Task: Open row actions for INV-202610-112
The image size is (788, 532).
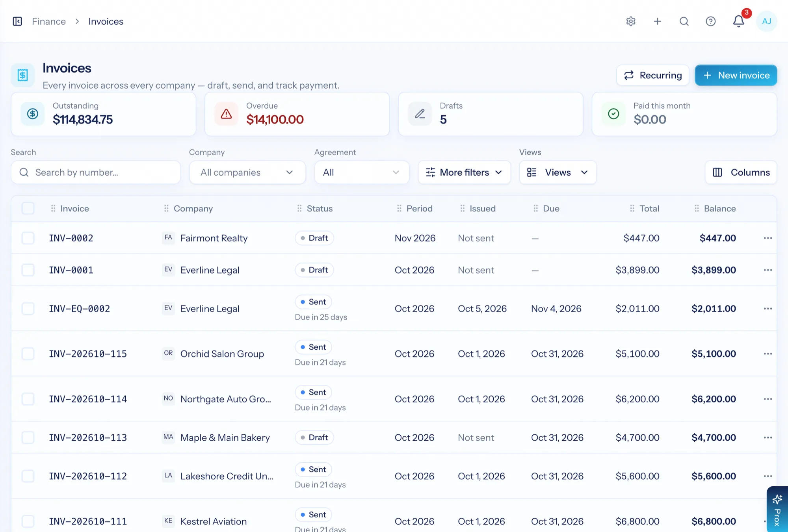Action: tap(768, 476)
